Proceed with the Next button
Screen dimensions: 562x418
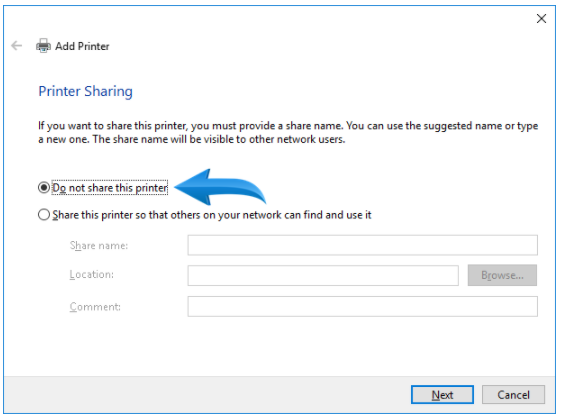(x=442, y=395)
